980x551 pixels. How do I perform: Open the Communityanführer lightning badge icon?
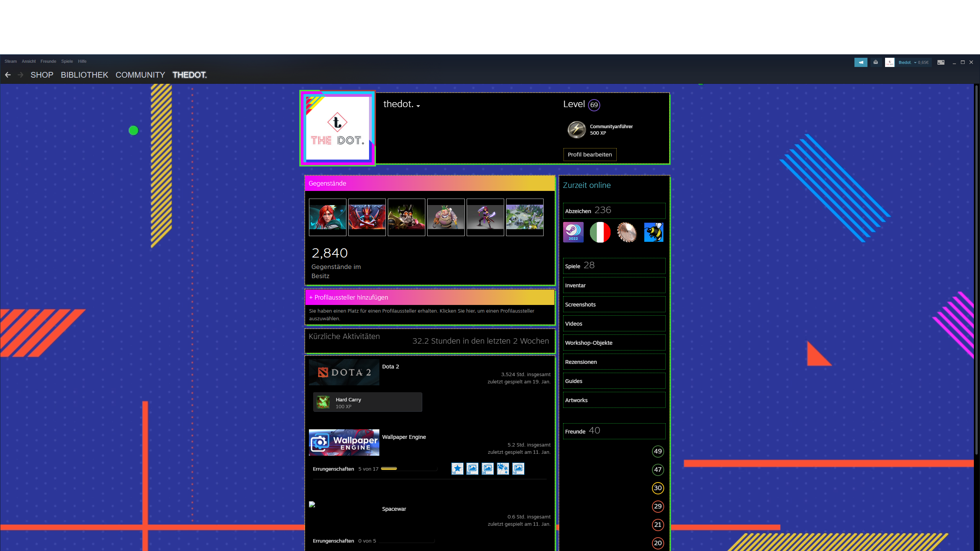point(577,130)
